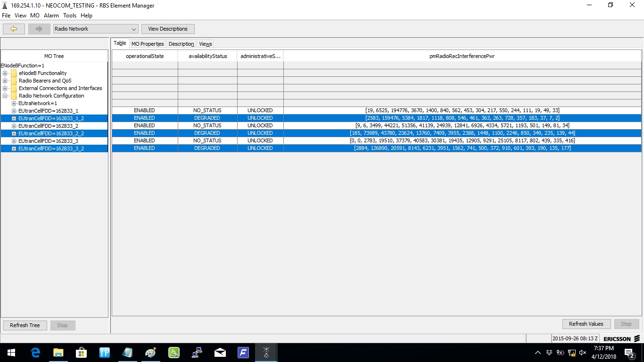Screen dimensions: 644x362
Task: Open the Radio Network view dropdown
Action: pyautogui.click(x=96, y=29)
